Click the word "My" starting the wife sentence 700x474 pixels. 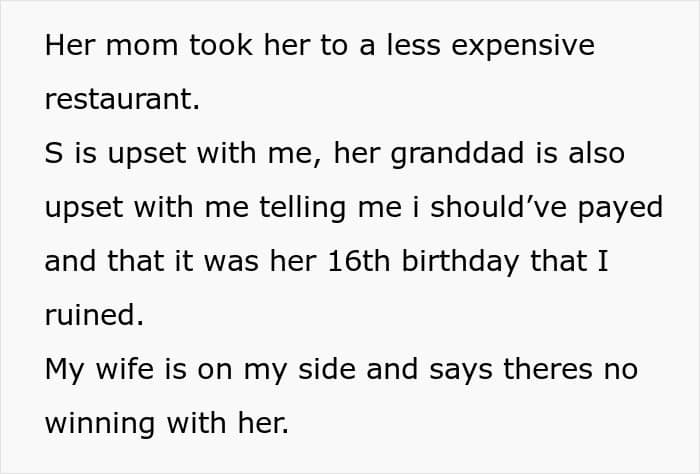65,370
